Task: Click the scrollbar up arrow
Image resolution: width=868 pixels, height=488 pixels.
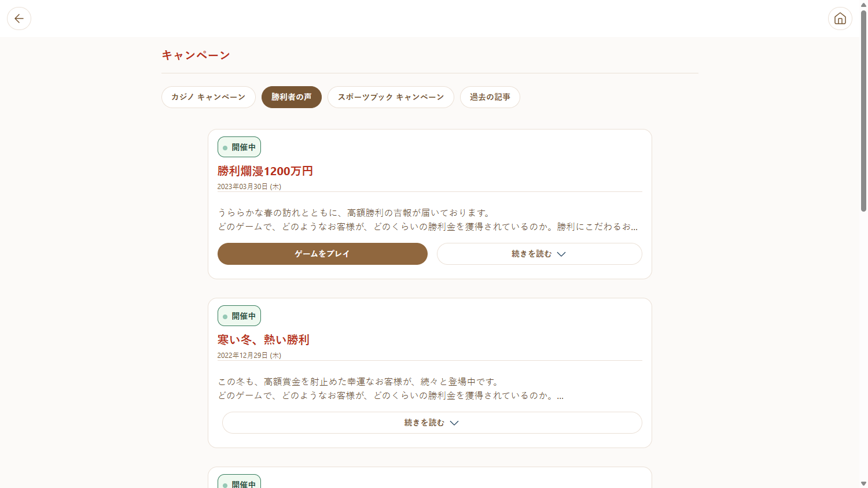Action: click(x=863, y=5)
